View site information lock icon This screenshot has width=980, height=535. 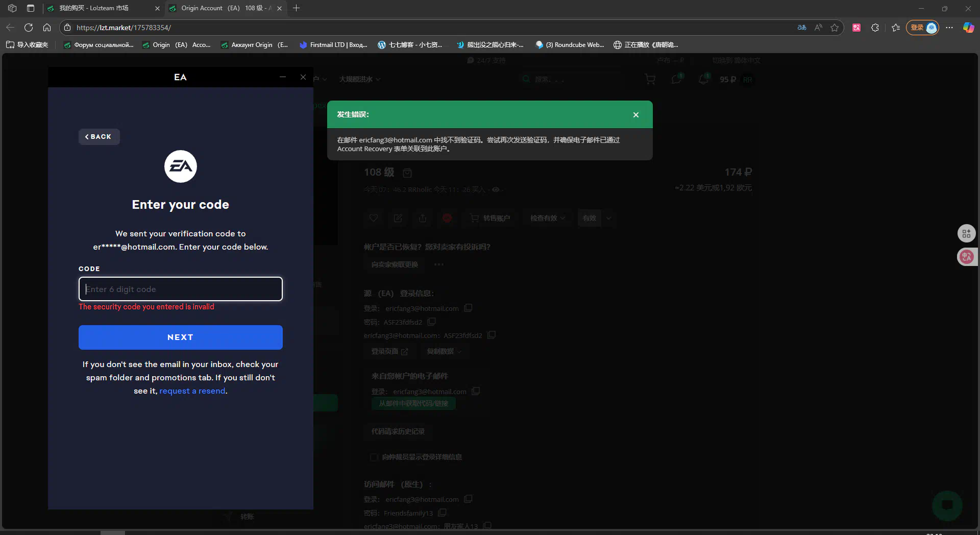pos(67,28)
